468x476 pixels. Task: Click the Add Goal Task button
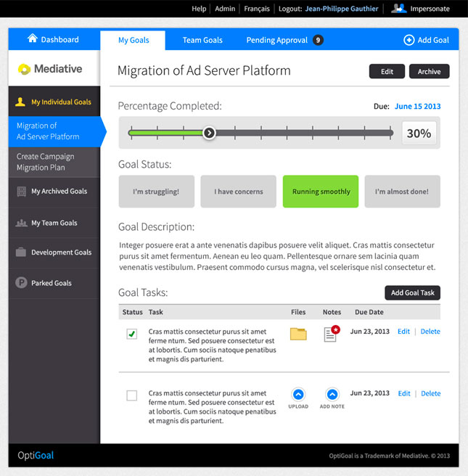pyautogui.click(x=412, y=293)
